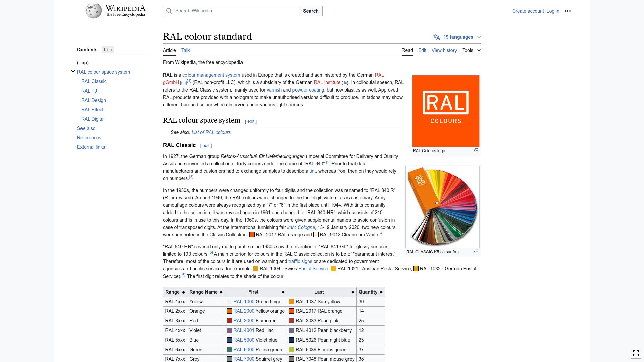644x362 pixels.
Task: Jump to RAL Design in contents
Action: pos(94,100)
